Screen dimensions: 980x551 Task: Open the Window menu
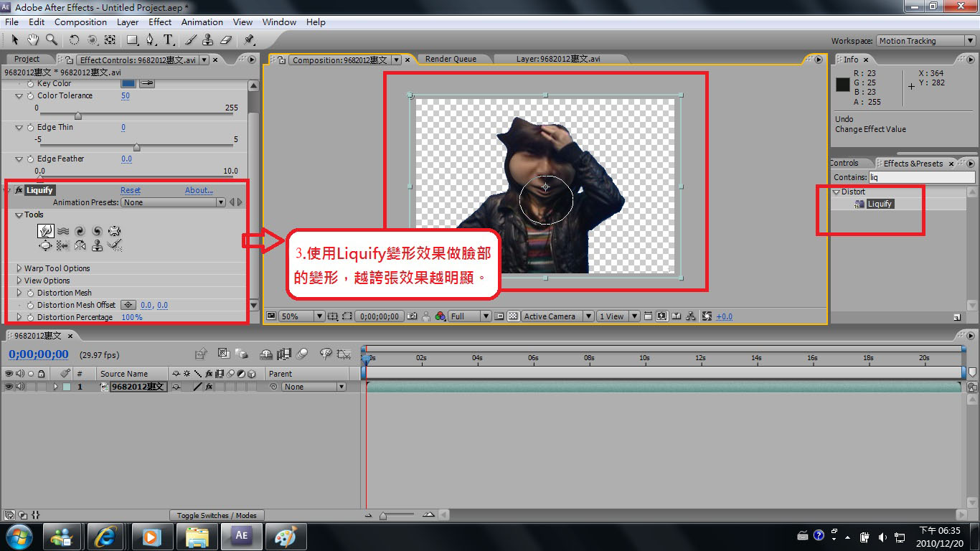point(279,22)
